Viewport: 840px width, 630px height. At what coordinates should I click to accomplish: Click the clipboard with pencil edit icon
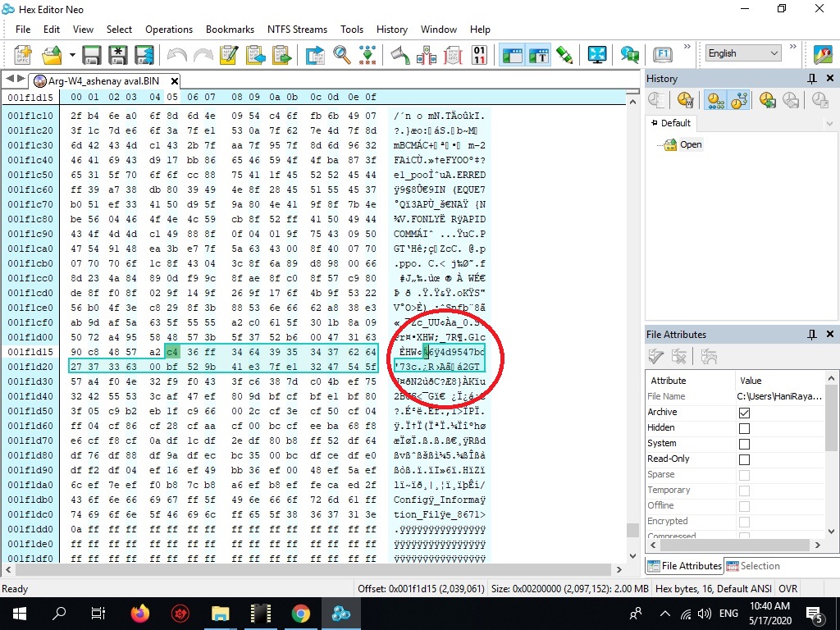coord(230,55)
